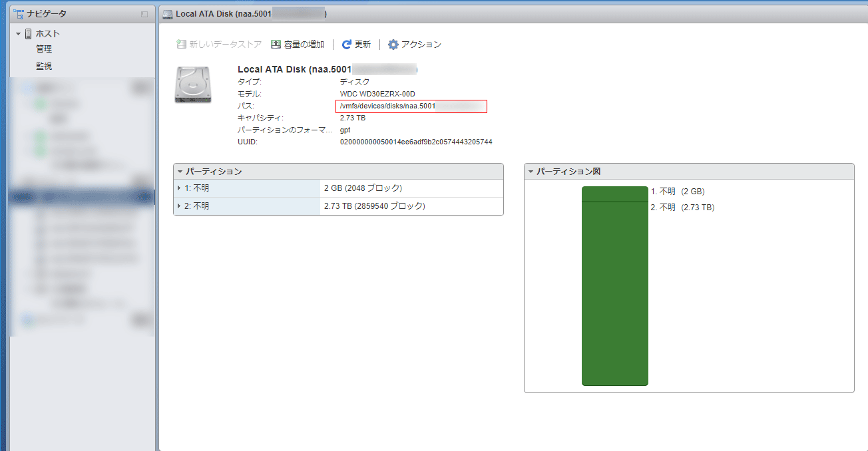Viewport: 868px width, 451px height.
Task: Minimize the ナビゲータ panel with its corner icon
Action: (144, 14)
